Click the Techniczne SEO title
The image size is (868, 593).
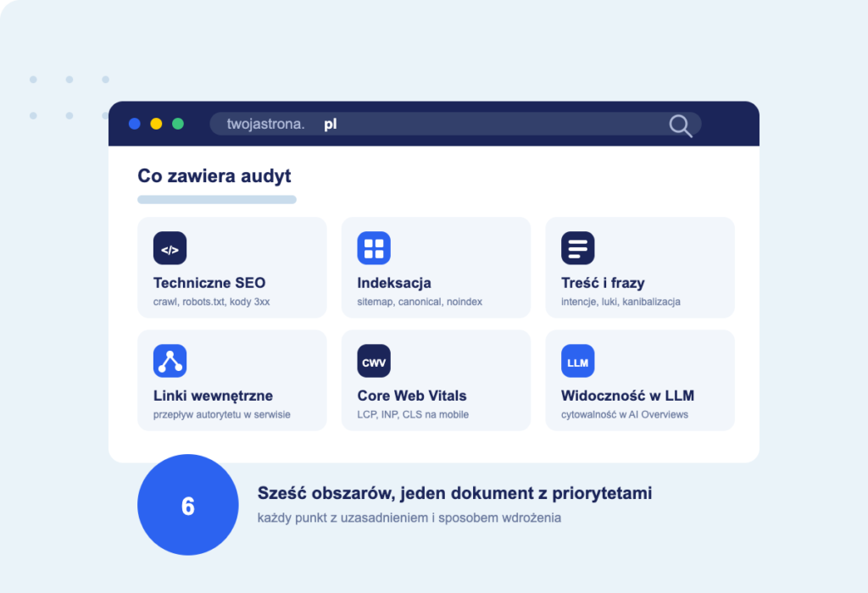pos(209,283)
